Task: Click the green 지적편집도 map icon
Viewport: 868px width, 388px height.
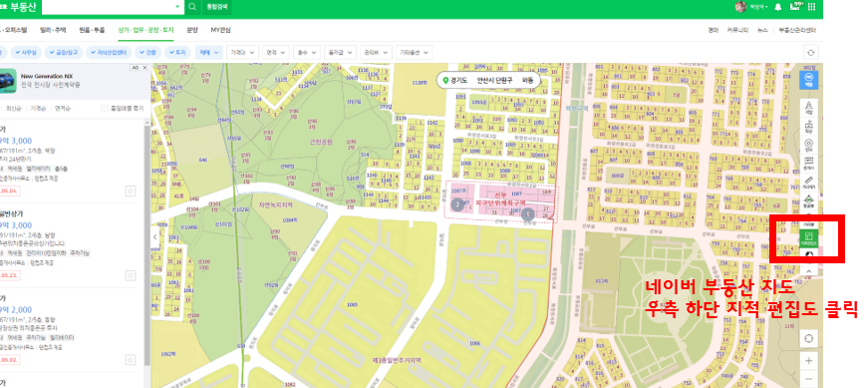Action: [809, 237]
